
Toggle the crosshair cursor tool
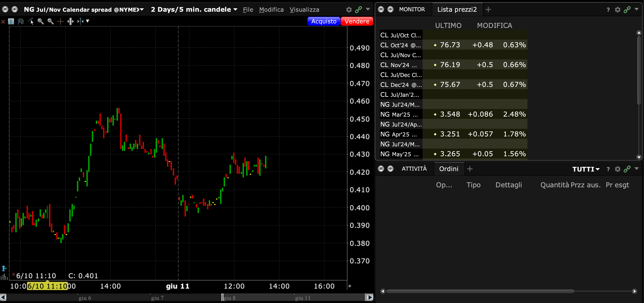coord(61,22)
